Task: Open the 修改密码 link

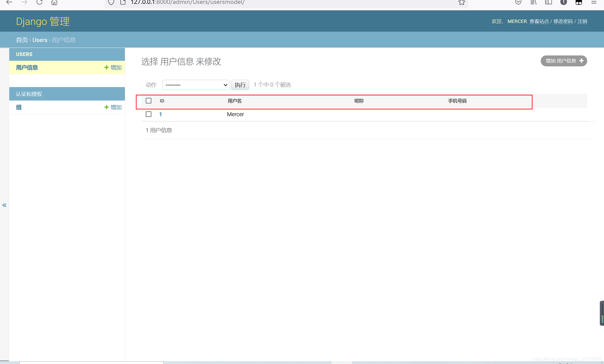Action: tap(563, 21)
